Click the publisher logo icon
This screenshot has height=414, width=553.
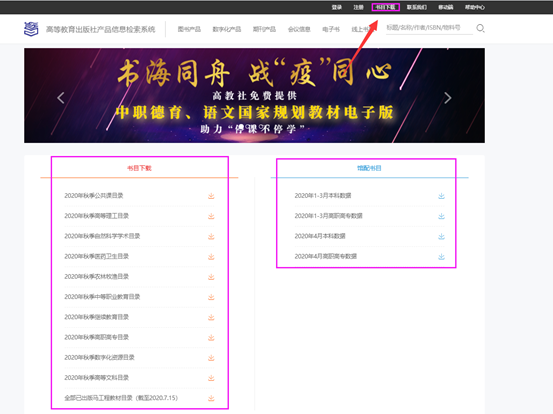tap(31, 29)
